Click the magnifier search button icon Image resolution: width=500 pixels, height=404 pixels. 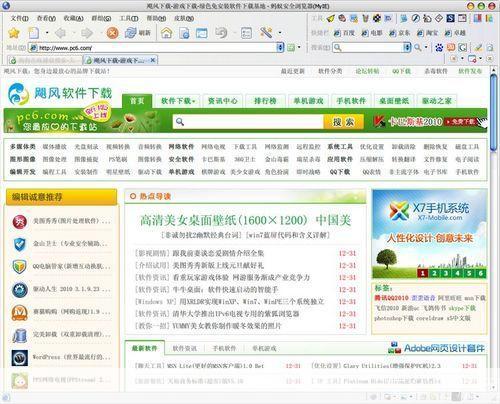[x=417, y=48]
